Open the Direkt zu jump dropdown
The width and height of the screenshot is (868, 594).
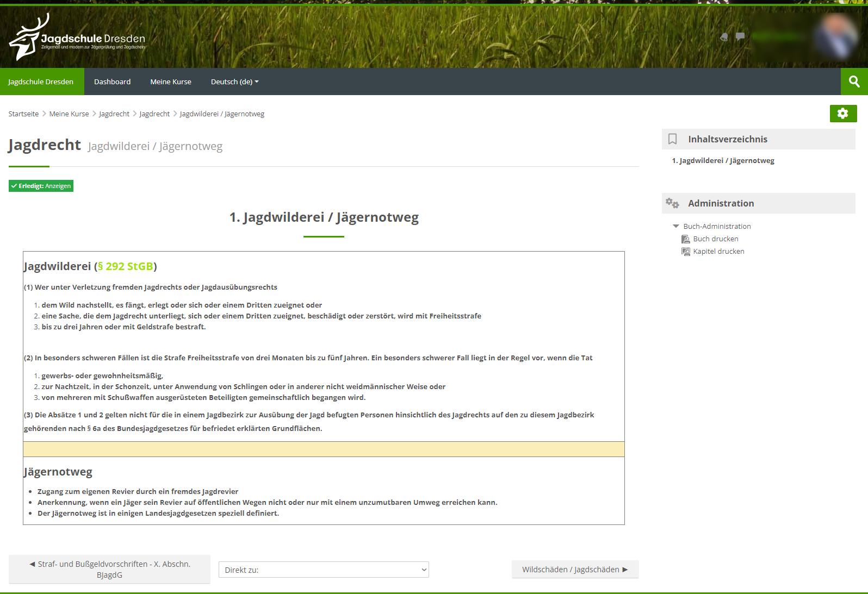pyautogui.click(x=324, y=570)
